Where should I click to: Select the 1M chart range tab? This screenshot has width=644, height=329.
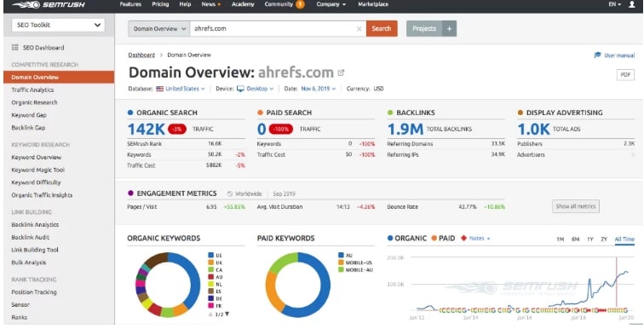point(561,239)
